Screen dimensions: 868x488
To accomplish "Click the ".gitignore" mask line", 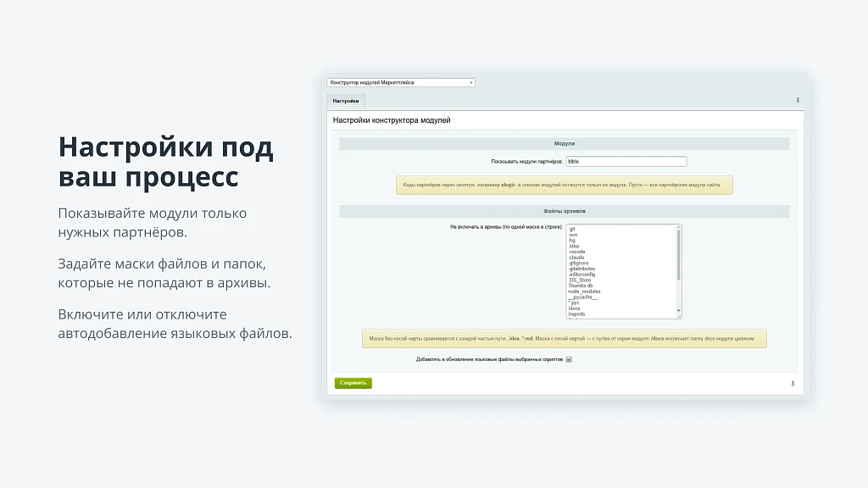I will point(578,263).
